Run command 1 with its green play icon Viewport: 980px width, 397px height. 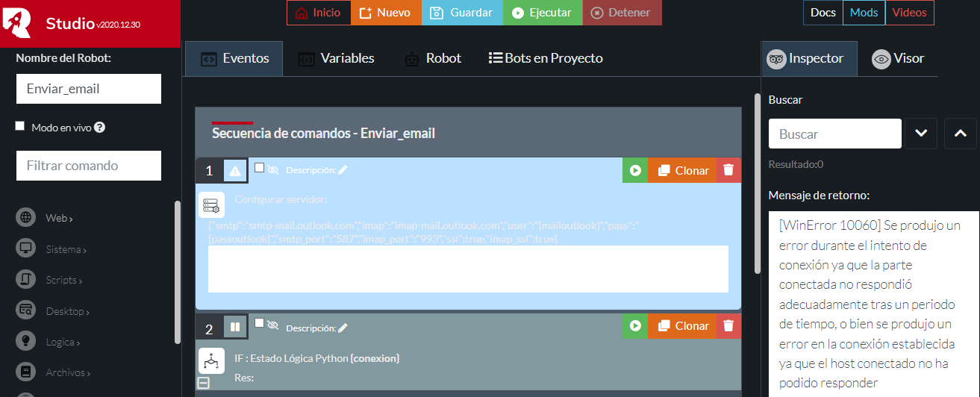tap(635, 171)
